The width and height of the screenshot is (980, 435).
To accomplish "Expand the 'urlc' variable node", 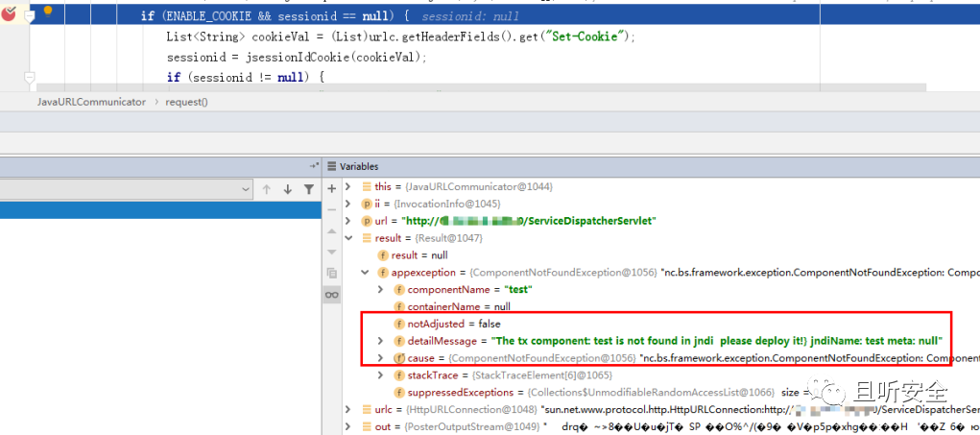I will (x=348, y=409).
